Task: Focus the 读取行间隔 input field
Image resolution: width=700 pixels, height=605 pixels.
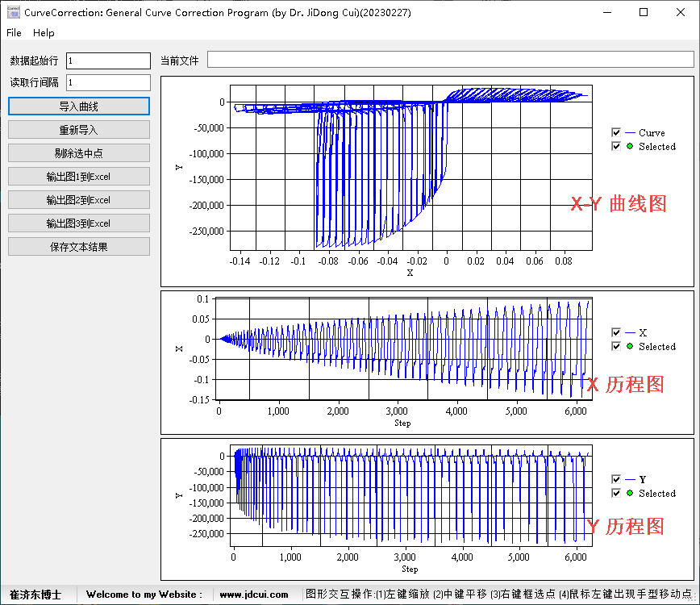Action: coord(109,82)
